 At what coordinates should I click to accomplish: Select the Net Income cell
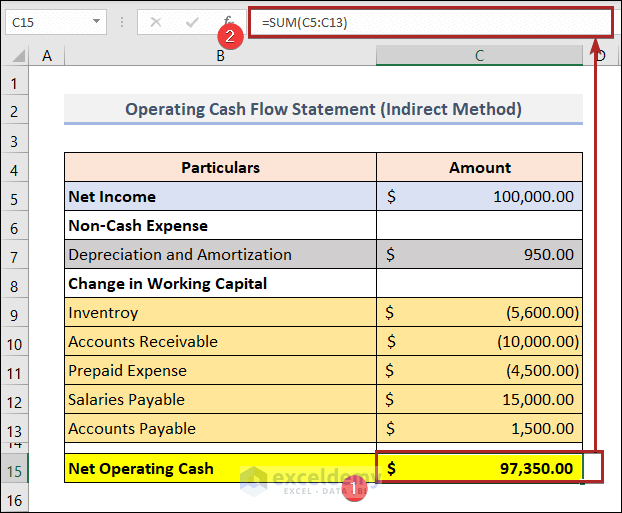click(220, 196)
